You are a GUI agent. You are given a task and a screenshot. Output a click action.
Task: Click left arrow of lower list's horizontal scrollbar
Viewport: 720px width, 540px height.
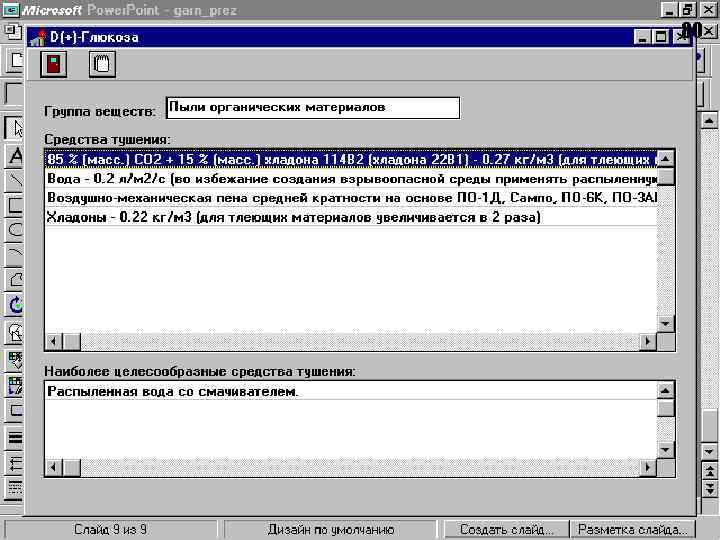(x=54, y=467)
